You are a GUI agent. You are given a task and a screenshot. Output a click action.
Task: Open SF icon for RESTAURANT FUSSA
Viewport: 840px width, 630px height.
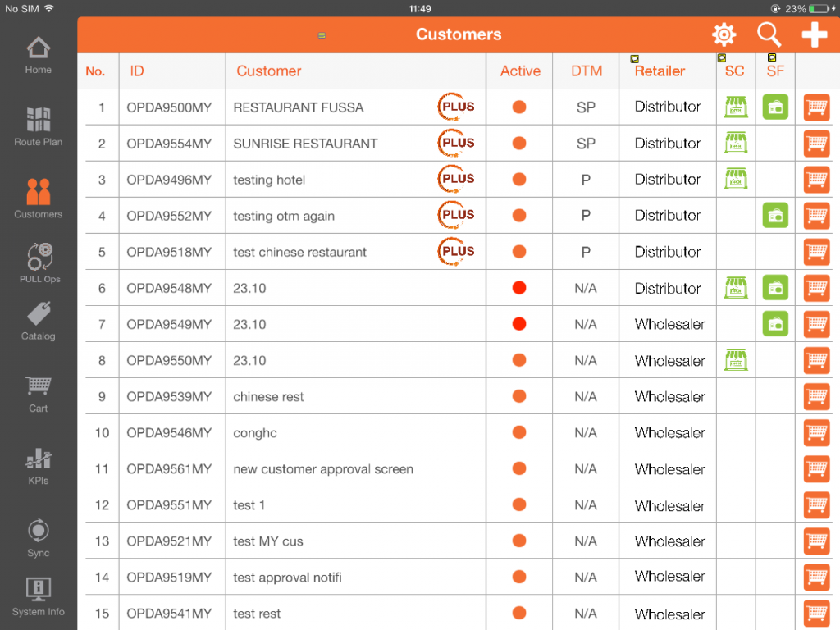pyautogui.click(x=775, y=107)
